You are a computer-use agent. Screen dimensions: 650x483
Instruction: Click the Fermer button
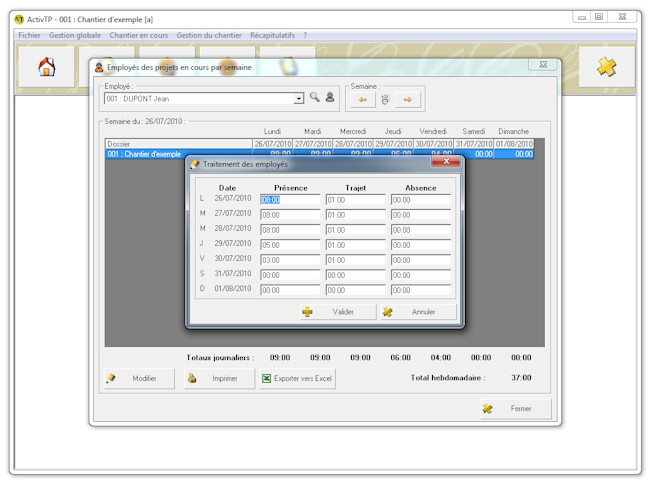514,408
